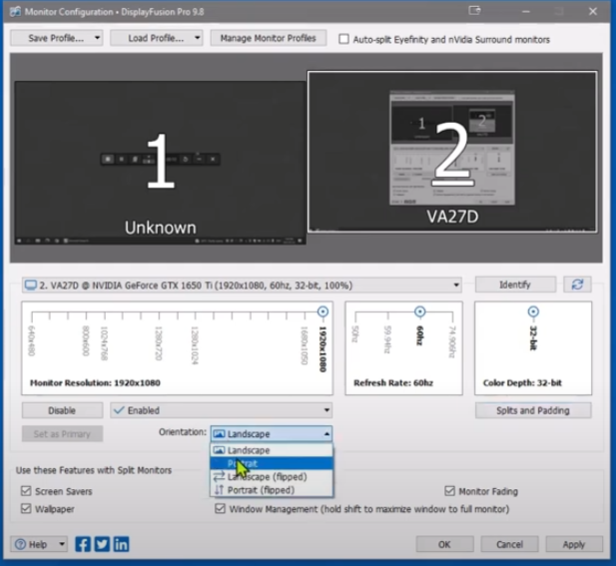Viewport: 616px width, 566px height.
Task: Click the Color Depth slider handle
Action: [x=533, y=312]
